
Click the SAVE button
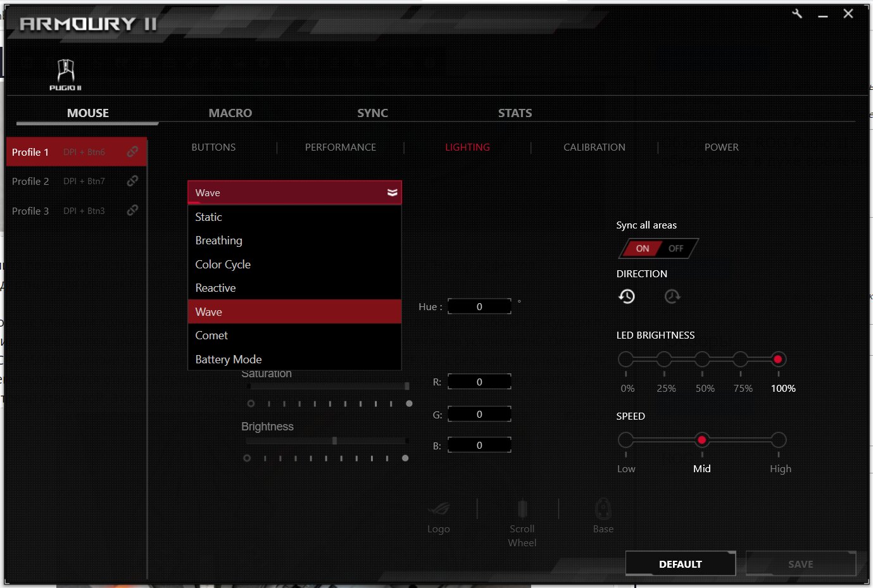click(801, 563)
